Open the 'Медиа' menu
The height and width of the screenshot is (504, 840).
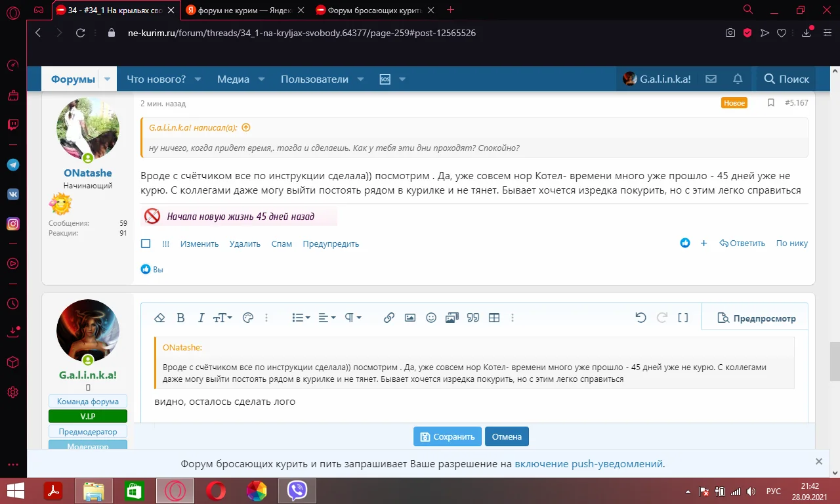click(232, 79)
